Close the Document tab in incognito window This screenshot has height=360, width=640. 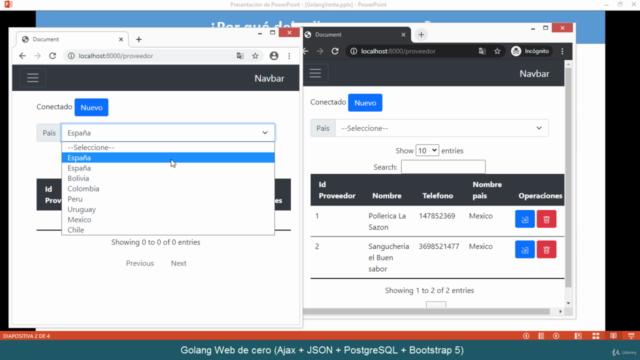click(x=403, y=35)
